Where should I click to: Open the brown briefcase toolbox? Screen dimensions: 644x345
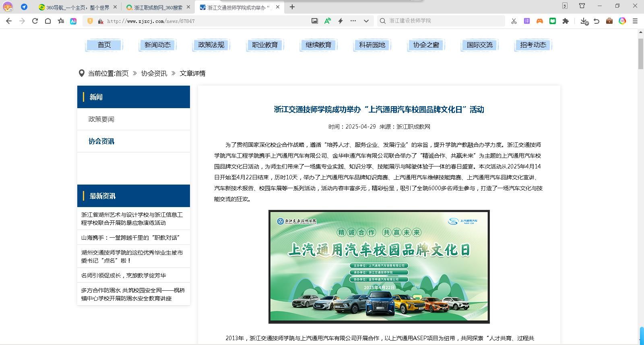609,21
